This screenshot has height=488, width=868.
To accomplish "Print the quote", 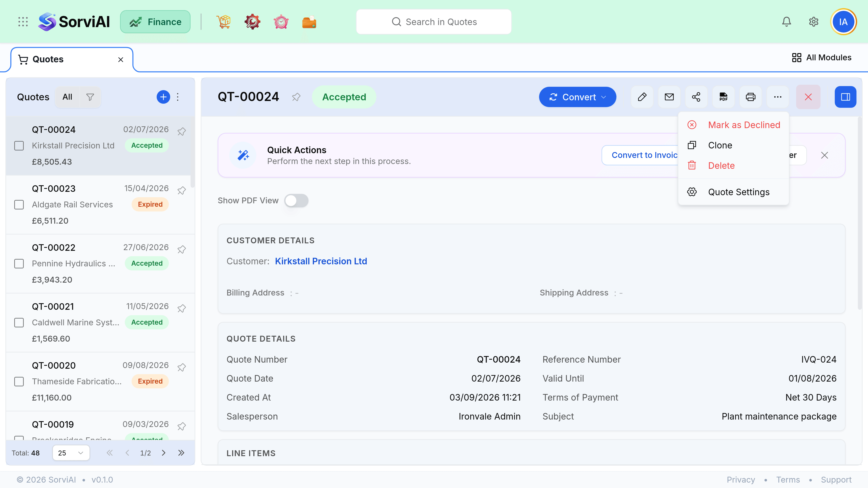I will [x=750, y=97].
